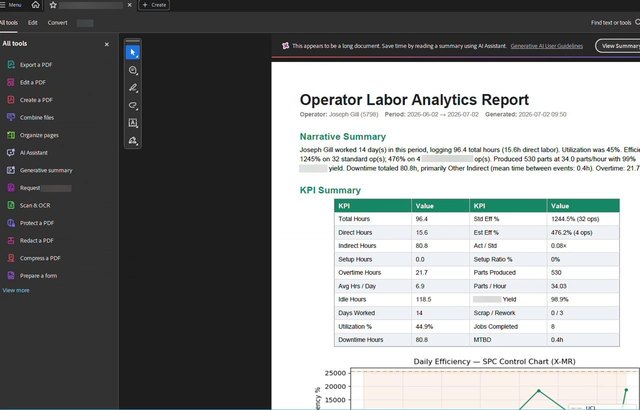This screenshot has width=640, height=410.
Task: Expand the tools list with View more
Action: tap(16, 290)
